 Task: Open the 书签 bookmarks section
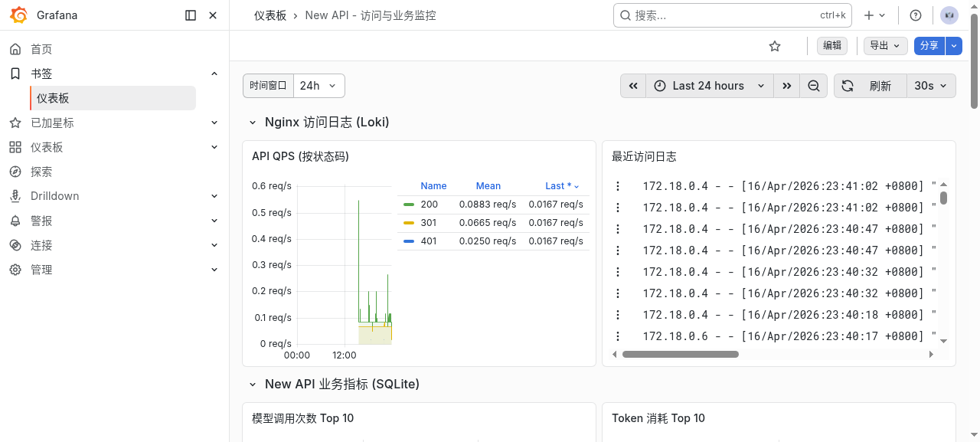pyautogui.click(x=41, y=74)
